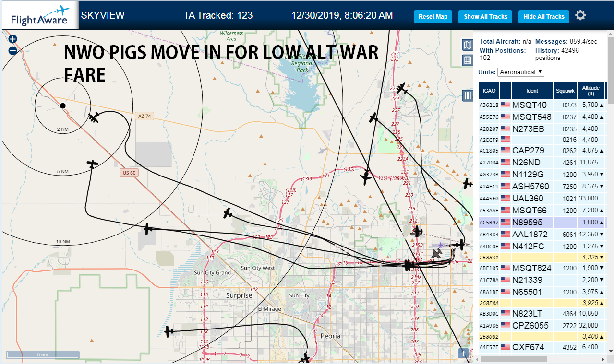This screenshot has width=614, height=364.
Task: Select the N823LT aircraft row
Action: tap(542, 313)
